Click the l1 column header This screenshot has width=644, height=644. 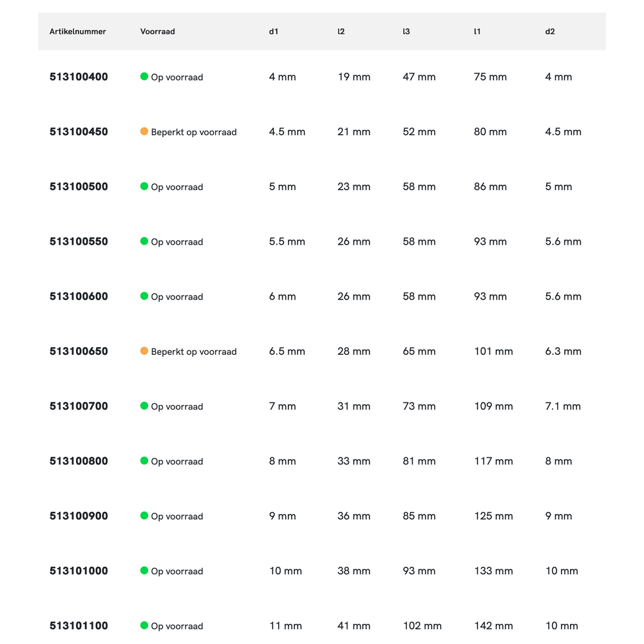point(477,32)
